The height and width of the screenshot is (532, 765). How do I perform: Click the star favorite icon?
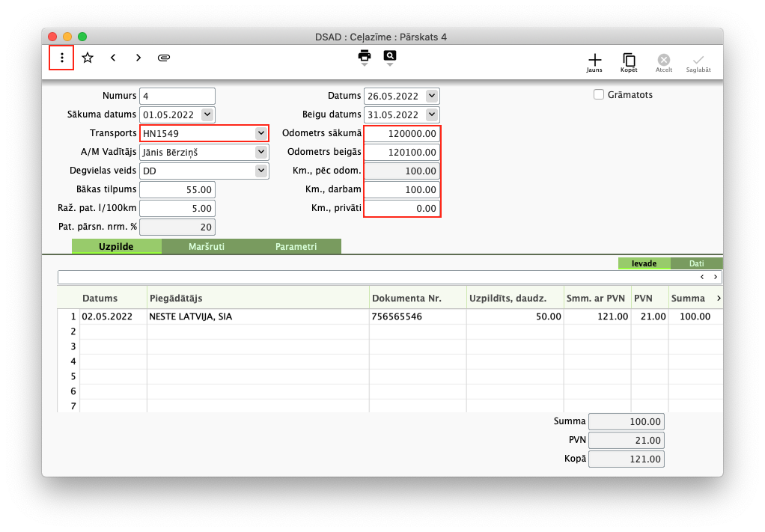tap(88, 58)
